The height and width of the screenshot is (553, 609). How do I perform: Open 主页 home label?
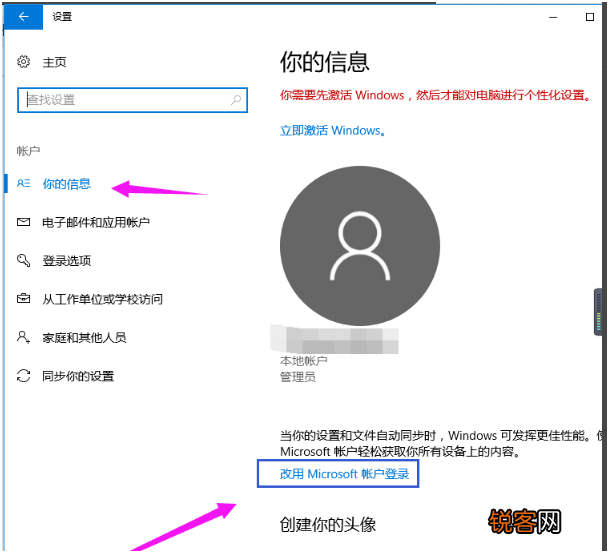[x=54, y=62]
